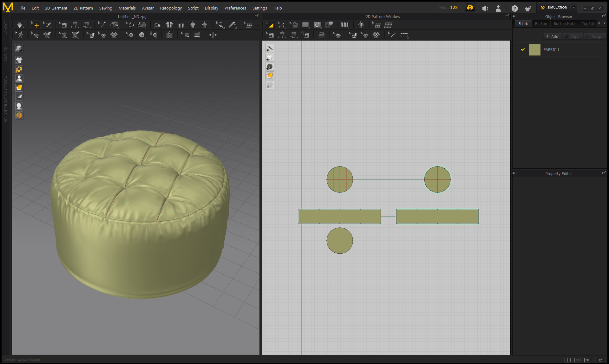
Task: Expand the Property Editor panel arrow
Action: [x=514, y=173]
